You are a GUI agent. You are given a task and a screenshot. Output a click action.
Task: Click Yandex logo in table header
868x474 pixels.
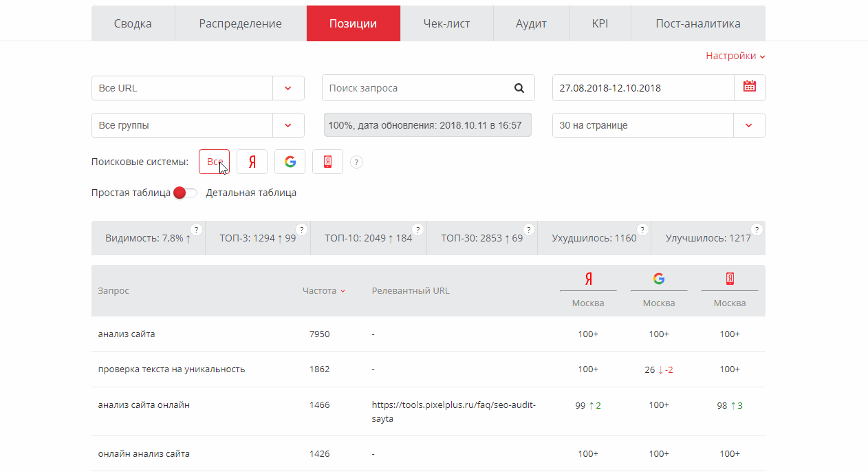589,279
